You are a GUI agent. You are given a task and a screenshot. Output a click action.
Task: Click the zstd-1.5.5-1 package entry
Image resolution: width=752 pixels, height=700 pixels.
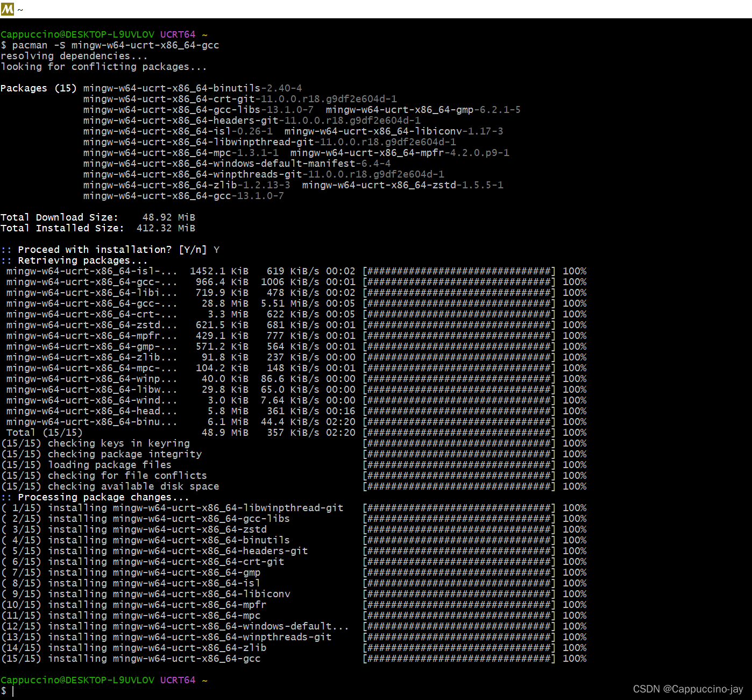click(x=403, y=185)
